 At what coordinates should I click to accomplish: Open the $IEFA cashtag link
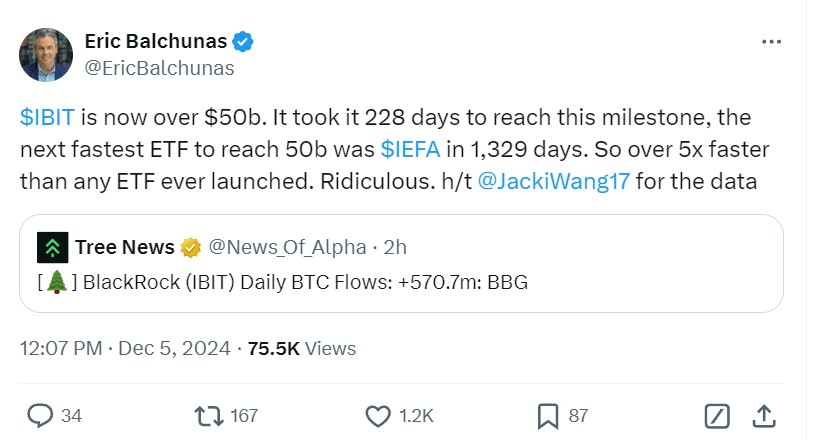click(408, 149)
